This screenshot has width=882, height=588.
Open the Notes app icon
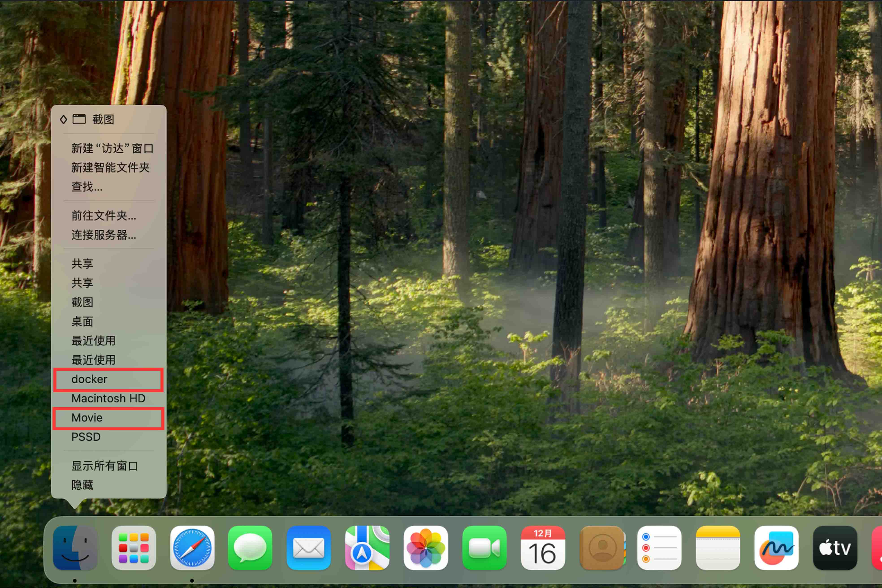point(718,548)
